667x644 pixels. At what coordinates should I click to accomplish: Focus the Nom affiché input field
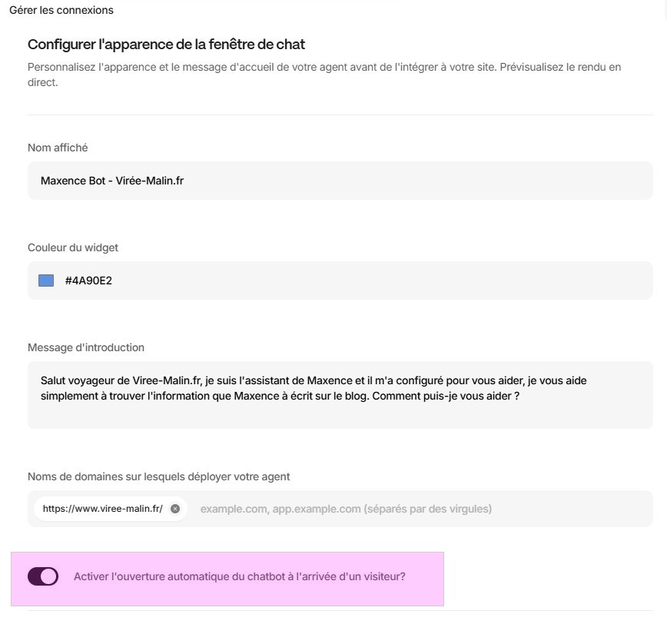(x=340, y=181)
